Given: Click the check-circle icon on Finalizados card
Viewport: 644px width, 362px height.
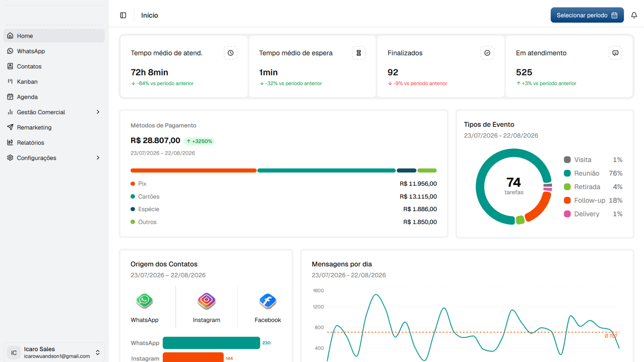Looking at the screenshot, I should coord(487,53).
